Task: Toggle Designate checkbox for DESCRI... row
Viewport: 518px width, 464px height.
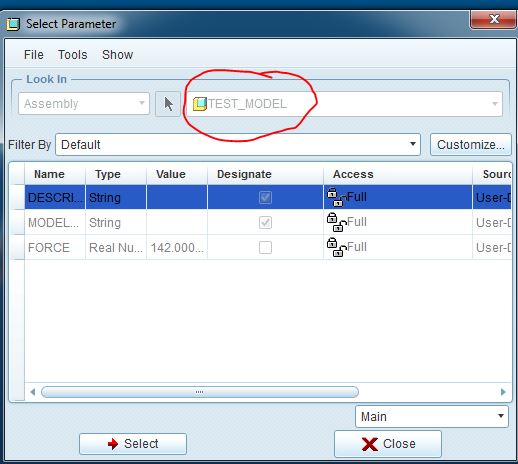Action: pyautogui.click(x=265, y=198)
